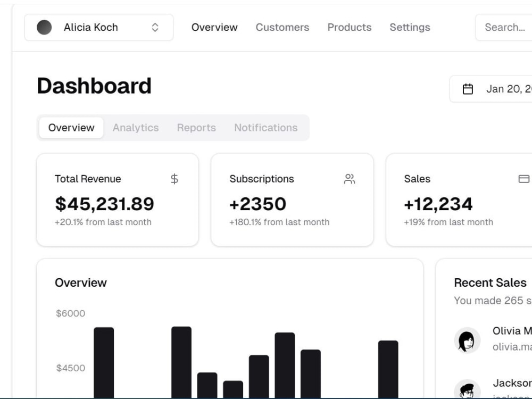Open the Customers navigation link
Image resolution: width=532 pixels, height=399 pixels.
coord(282,28)
